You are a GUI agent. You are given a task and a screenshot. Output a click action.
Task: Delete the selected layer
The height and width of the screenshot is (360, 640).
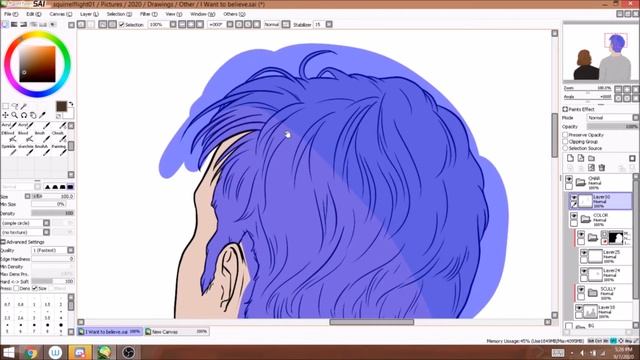click(x=602, y=168)
